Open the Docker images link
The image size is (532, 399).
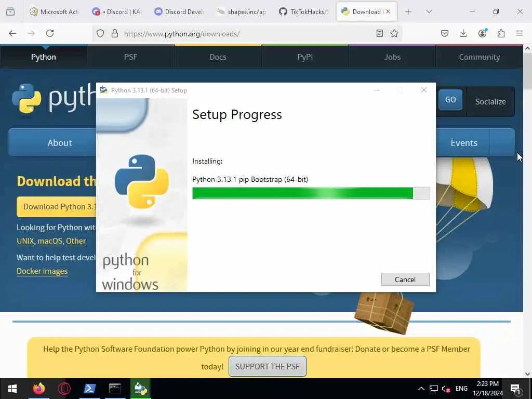click(x=42, y=271)
